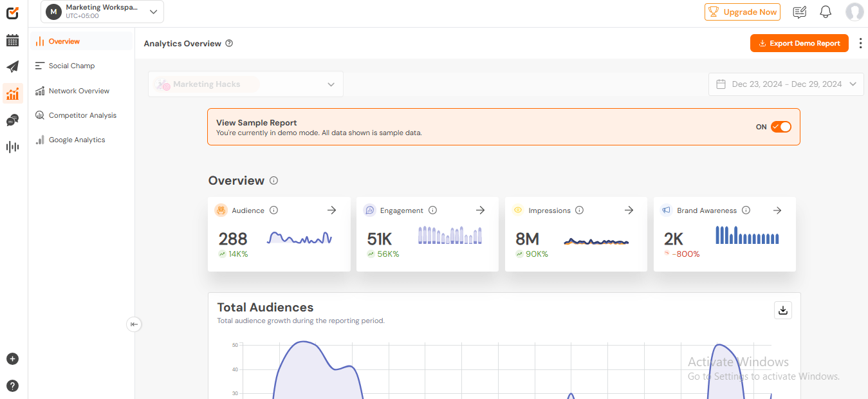Open the listening waveform icon
868x399 pixels.
12,147
